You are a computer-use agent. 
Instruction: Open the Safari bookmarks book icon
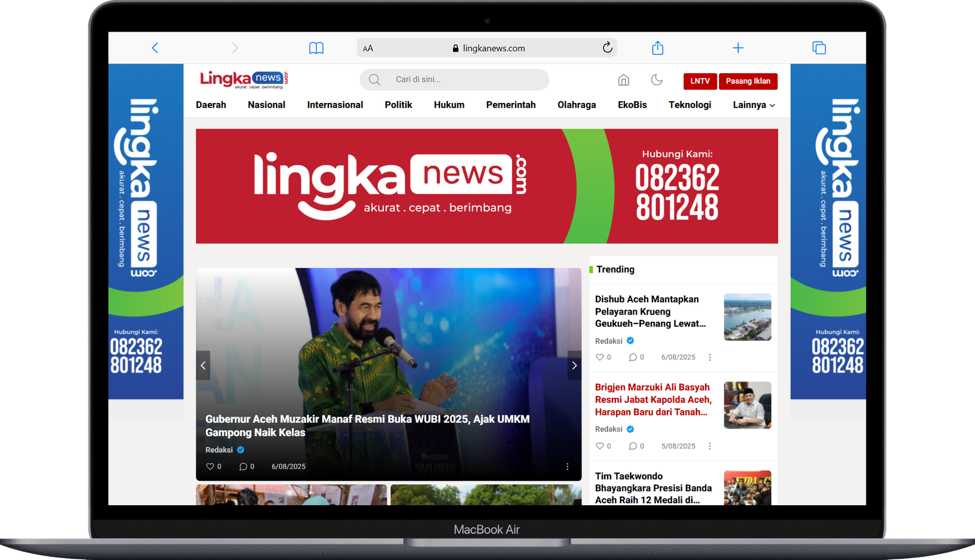[316, 48]
